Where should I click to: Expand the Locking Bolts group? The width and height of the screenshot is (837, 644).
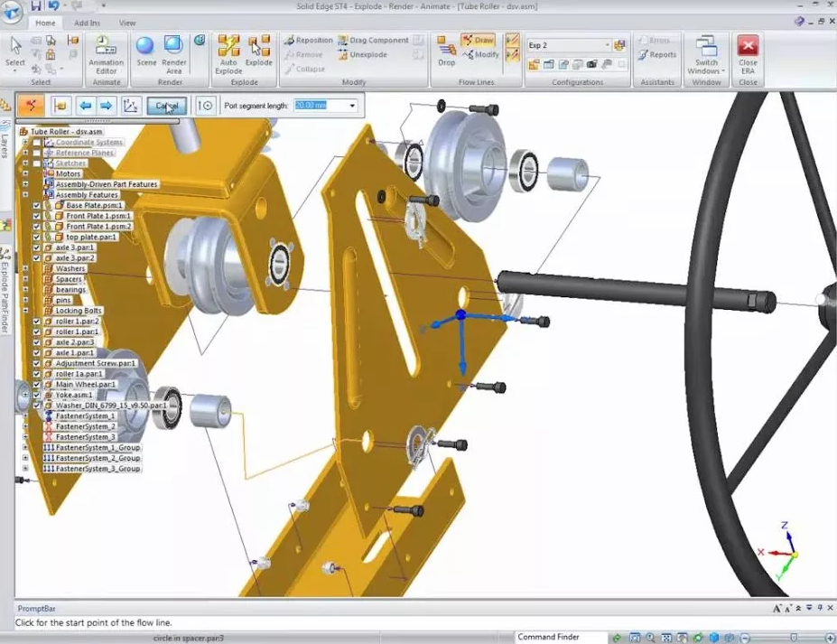click(25, 311)
